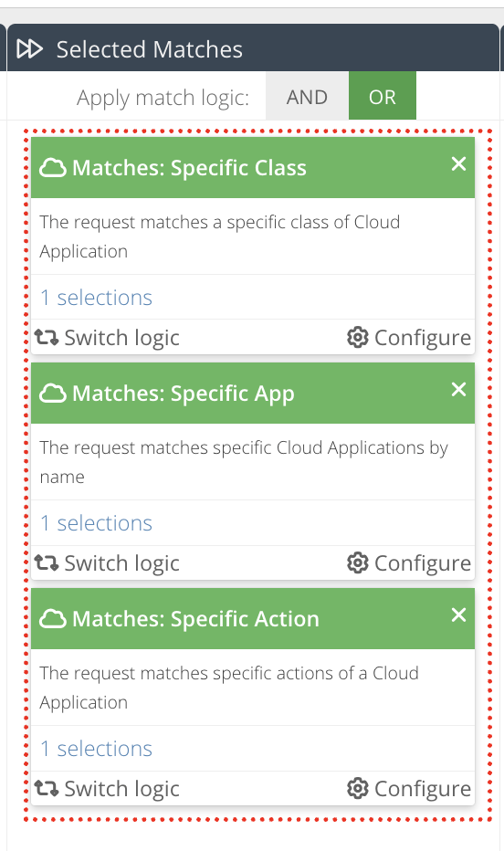Click the cloud icon on Specific Class card
Viewport: 504px width, 851px height.
click(x=53, y=168)
